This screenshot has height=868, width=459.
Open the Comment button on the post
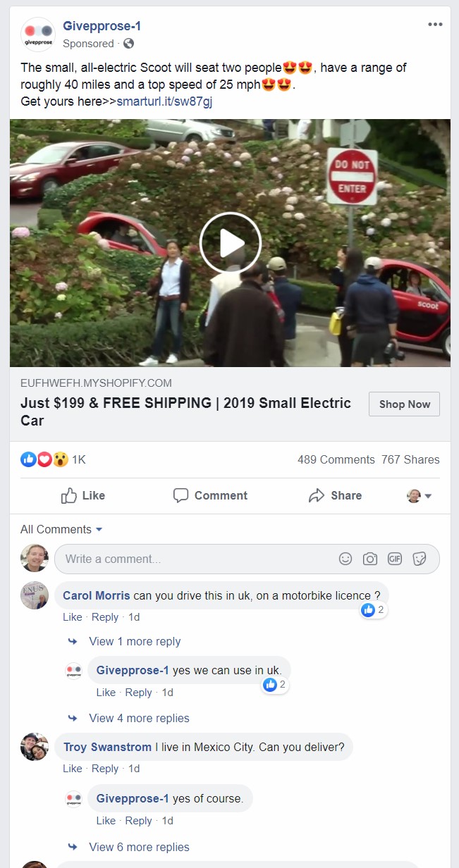(210, 495)
